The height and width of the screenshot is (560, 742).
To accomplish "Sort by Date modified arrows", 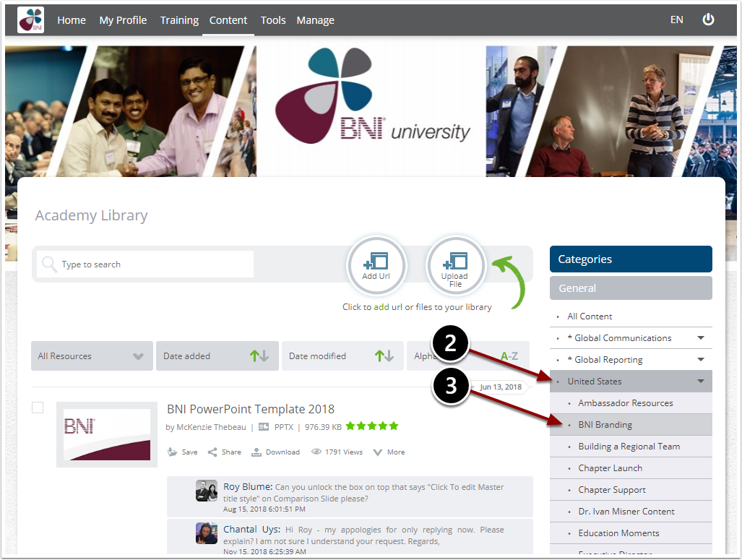I will (x=384, y=356).
